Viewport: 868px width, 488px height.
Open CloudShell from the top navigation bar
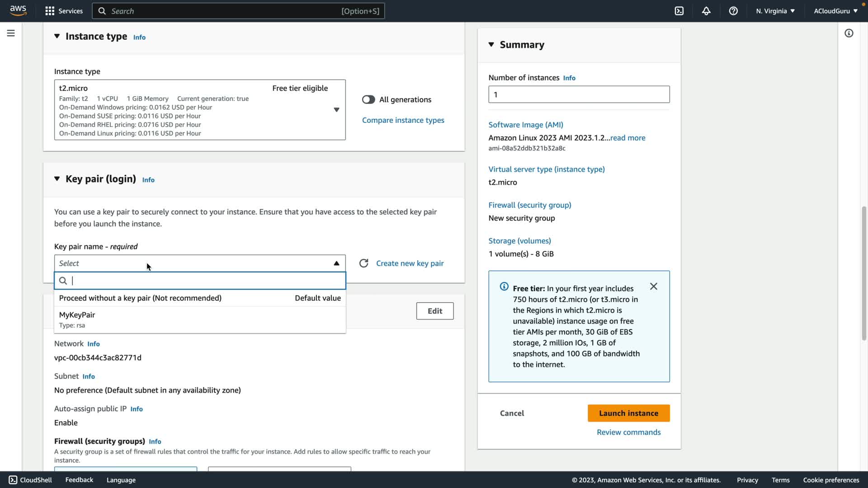click(679, 11)
